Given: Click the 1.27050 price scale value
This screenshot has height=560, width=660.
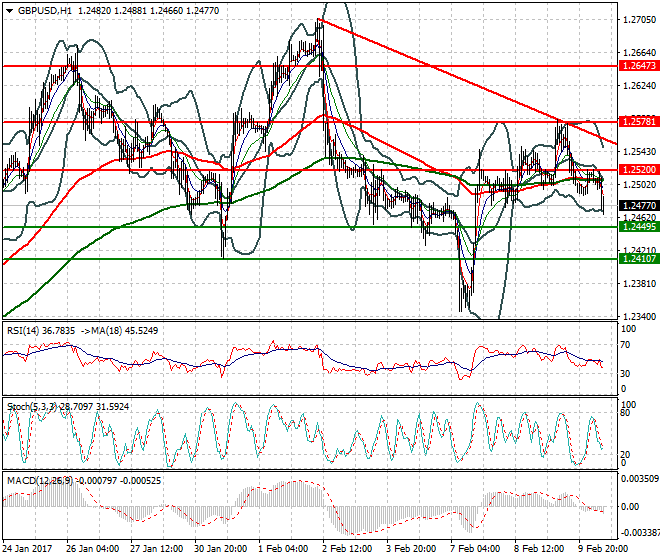Looking at the screenshot, I should click(x=639, y=20).
